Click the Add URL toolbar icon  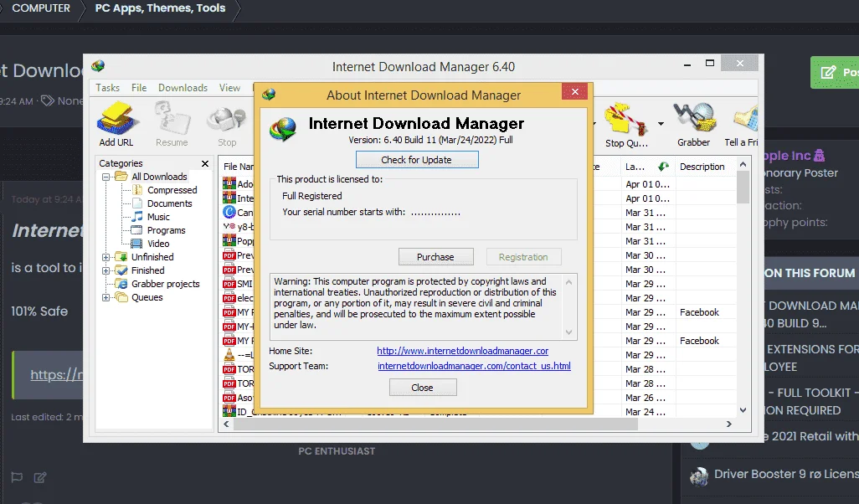coord(116,124)
